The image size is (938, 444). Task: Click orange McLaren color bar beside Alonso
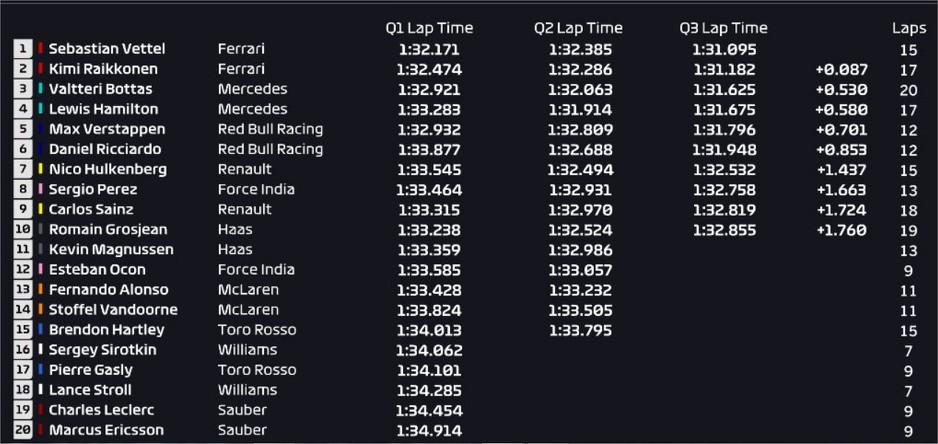click(x=41, y=290)
